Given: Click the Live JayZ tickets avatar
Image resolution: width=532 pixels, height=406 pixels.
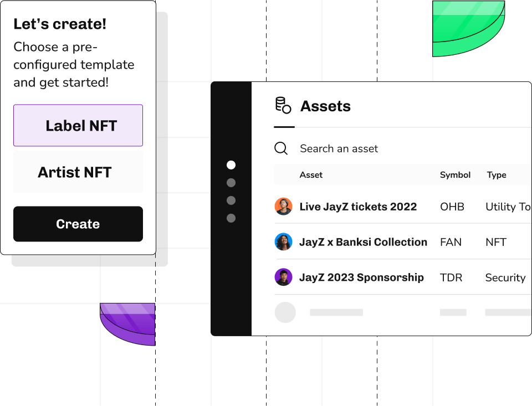Looking at the screenshot, I should coord(284,207).
